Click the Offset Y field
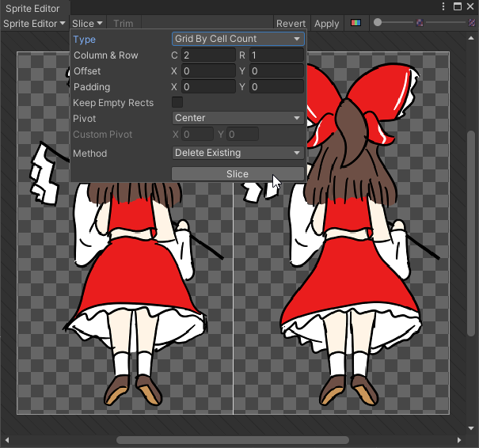Viewport: 479px width, 448px height. (277, 71)
